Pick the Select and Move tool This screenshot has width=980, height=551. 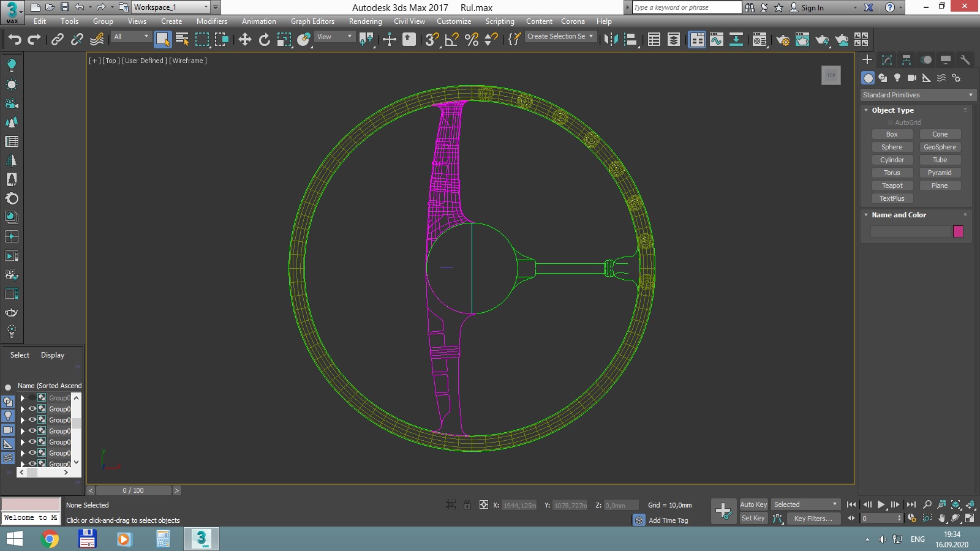click(x=244, y=40)
